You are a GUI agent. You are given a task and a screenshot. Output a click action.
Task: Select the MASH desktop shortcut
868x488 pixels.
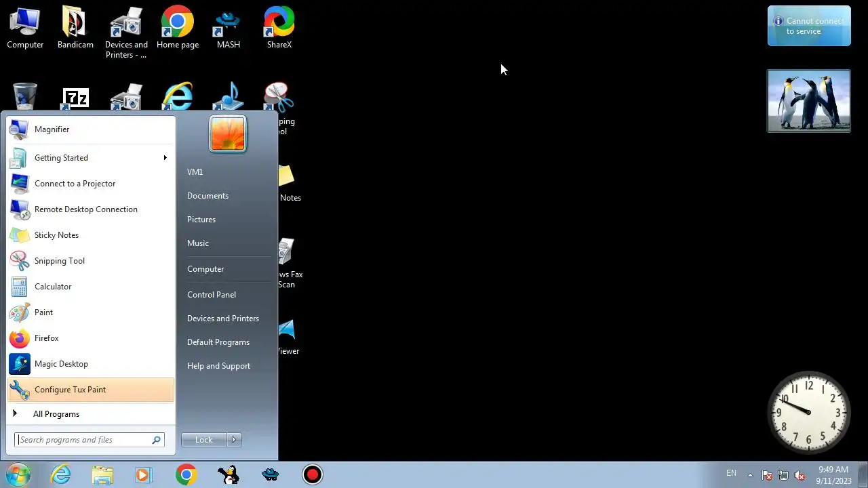pos(229,28)
